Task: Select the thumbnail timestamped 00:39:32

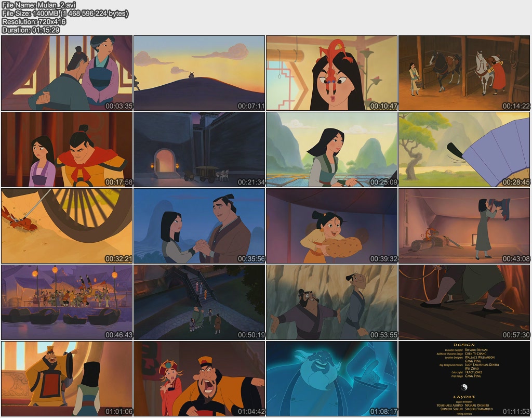Action: 332,226
